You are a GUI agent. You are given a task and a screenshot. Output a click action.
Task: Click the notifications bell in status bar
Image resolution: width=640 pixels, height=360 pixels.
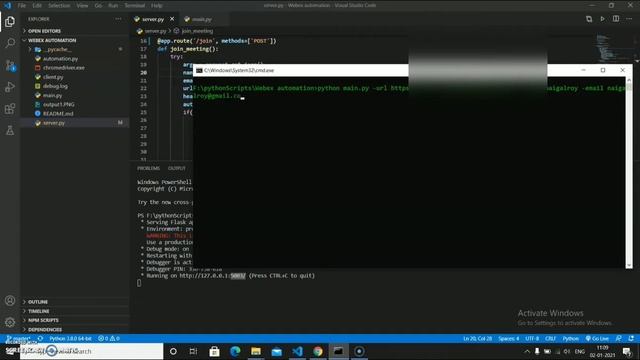[x=631, y=338]
